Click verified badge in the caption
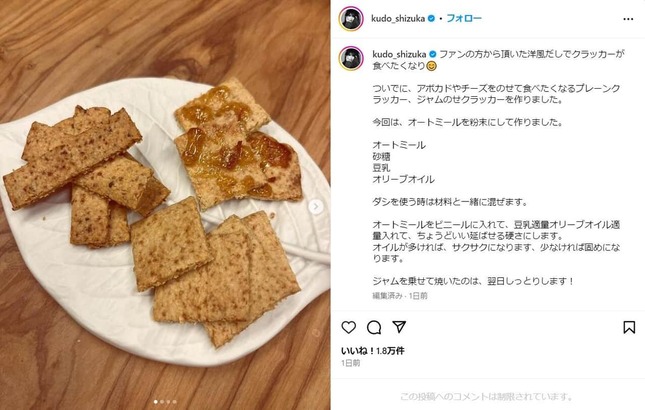The width and height of the screenshot is (645, 410). click(433, 54)
